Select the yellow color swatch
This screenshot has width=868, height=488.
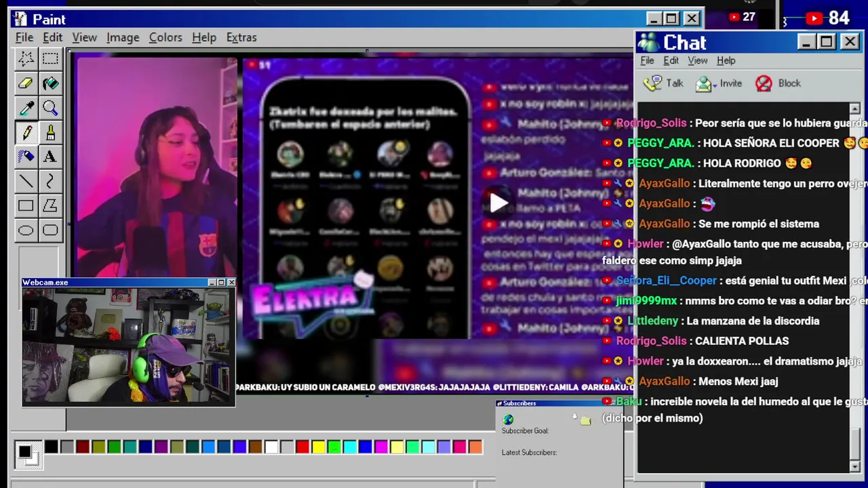point(318,447)
